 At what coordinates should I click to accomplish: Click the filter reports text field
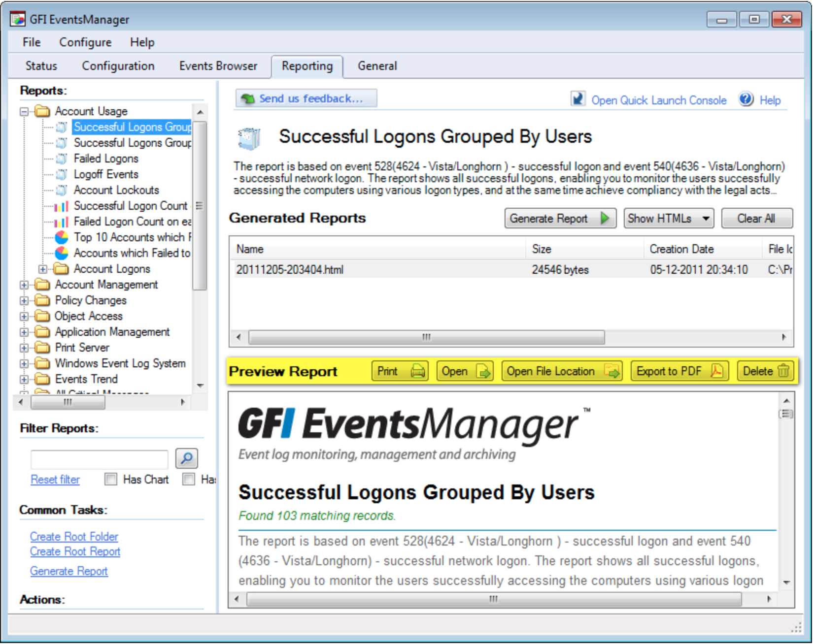[x=99, y=460]
